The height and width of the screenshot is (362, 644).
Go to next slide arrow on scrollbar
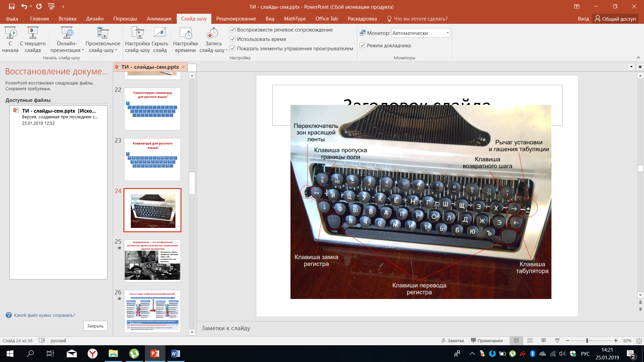640,309
